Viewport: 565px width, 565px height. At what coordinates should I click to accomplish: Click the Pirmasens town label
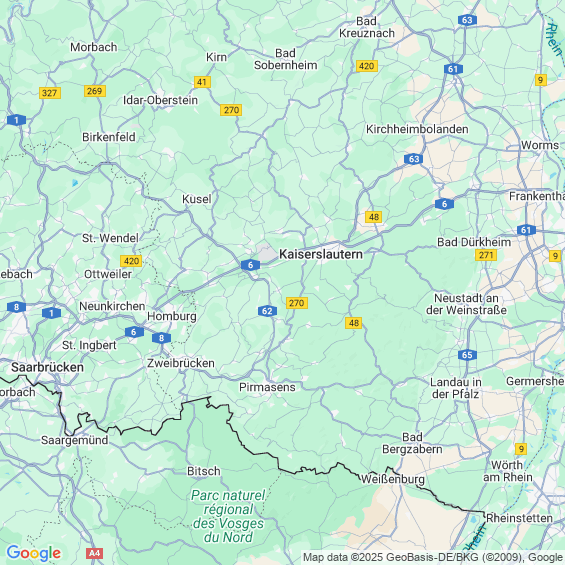point(267,387)
